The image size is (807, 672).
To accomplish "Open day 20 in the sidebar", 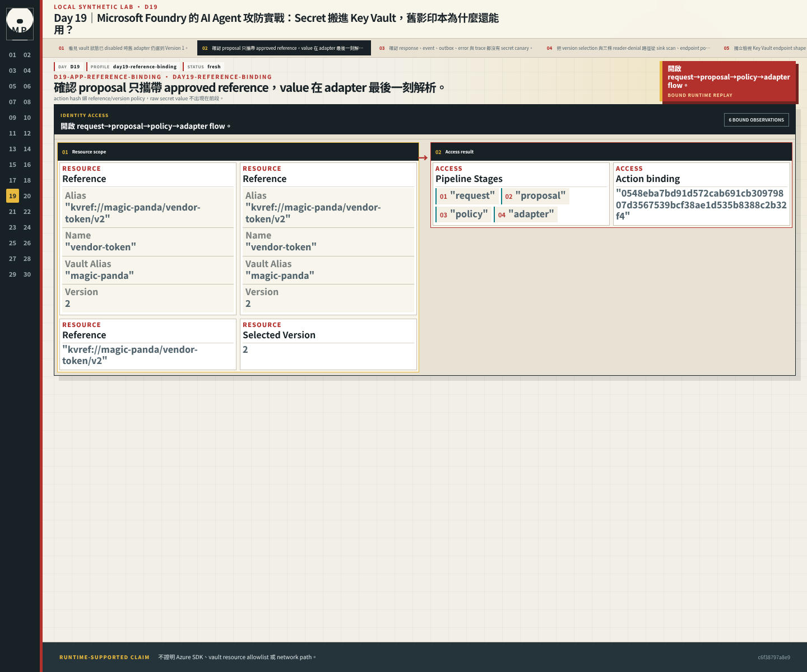I will pos(27,196).
